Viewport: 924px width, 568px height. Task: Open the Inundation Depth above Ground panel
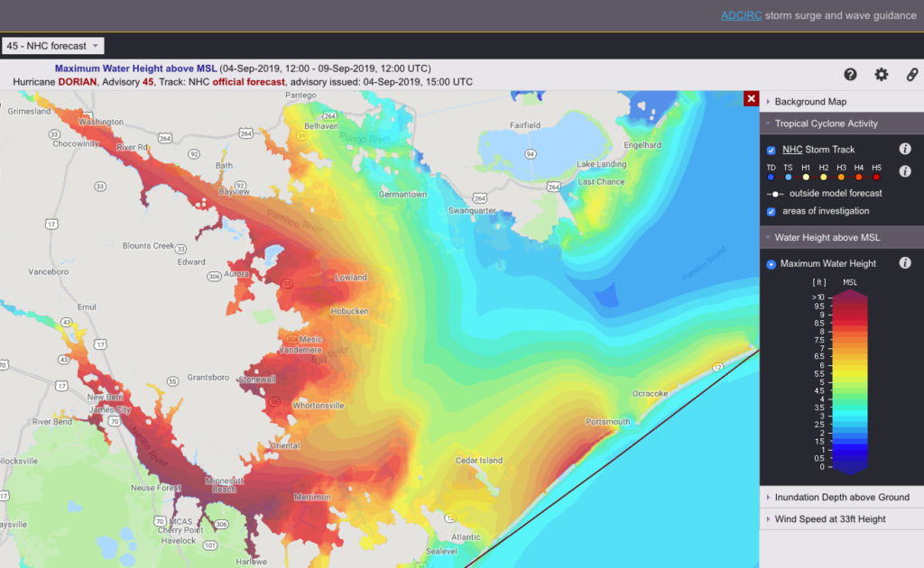pyautogui.click(x=840, y=497)
